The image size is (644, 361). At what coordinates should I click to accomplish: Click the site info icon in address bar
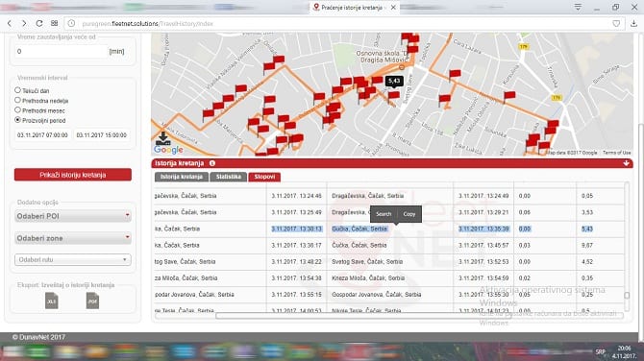tap(71, 23)
